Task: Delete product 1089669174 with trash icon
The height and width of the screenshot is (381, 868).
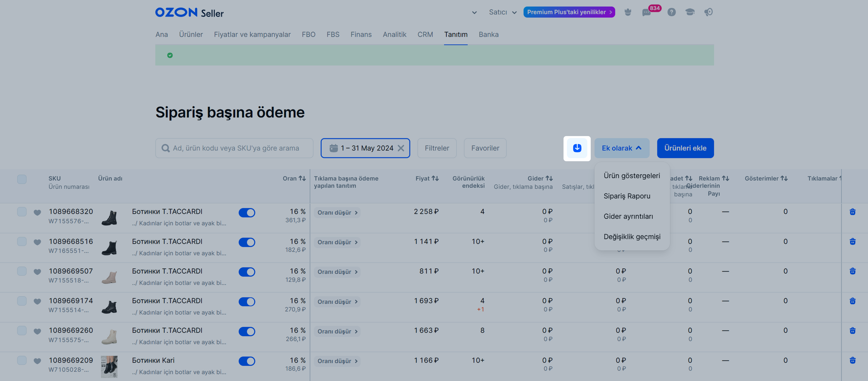Action: (852, 301)
